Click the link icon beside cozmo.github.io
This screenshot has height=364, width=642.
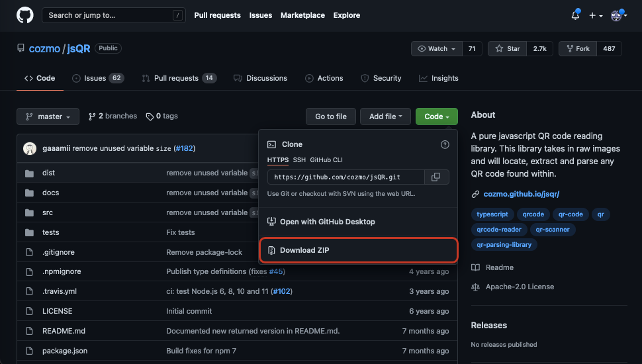click(475, 194)
